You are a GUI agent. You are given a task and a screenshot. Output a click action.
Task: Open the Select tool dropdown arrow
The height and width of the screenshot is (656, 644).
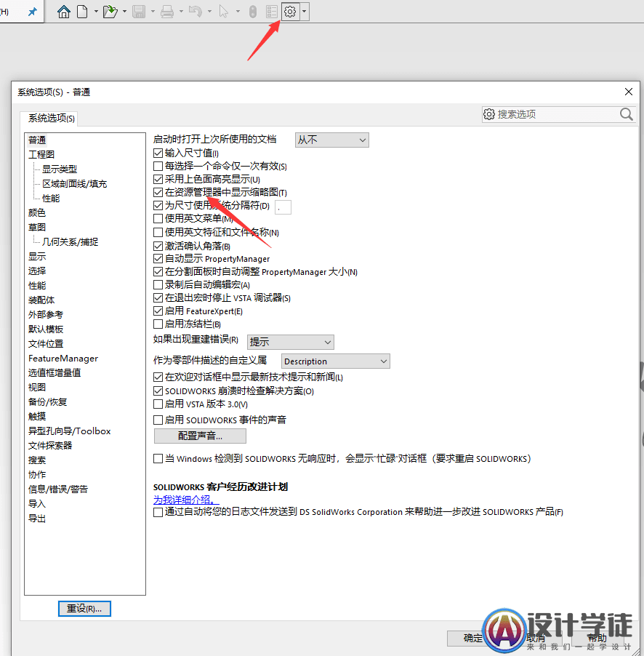[238, 12]
